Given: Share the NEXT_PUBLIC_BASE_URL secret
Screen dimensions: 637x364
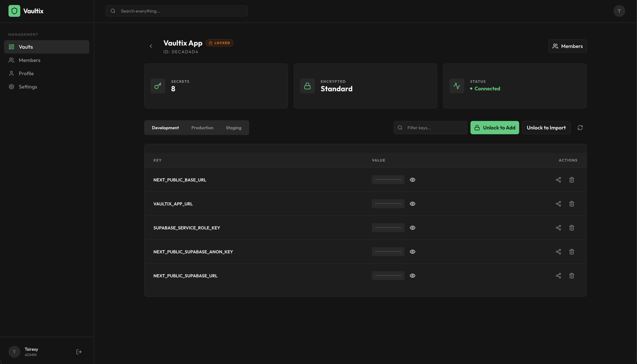Looking at the screenshot, I should (558, 180).
